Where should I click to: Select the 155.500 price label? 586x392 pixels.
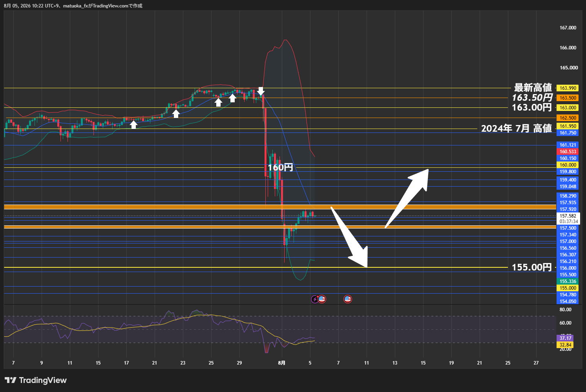(568, 275)
